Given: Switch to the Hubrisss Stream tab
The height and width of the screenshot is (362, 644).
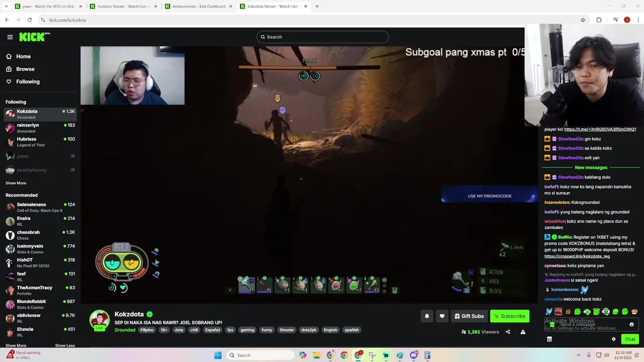Looking at the screenshot, I should tap(123, 7).
